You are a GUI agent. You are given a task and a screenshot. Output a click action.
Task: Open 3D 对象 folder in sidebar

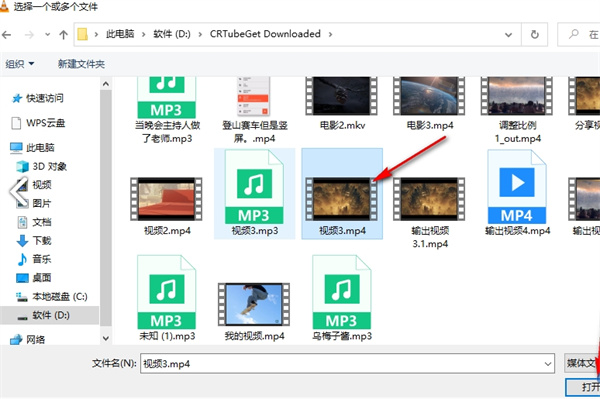[41, 166]
